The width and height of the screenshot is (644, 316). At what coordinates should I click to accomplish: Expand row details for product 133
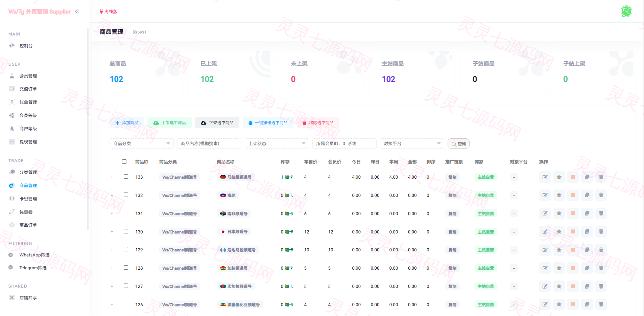pos(112,177)
